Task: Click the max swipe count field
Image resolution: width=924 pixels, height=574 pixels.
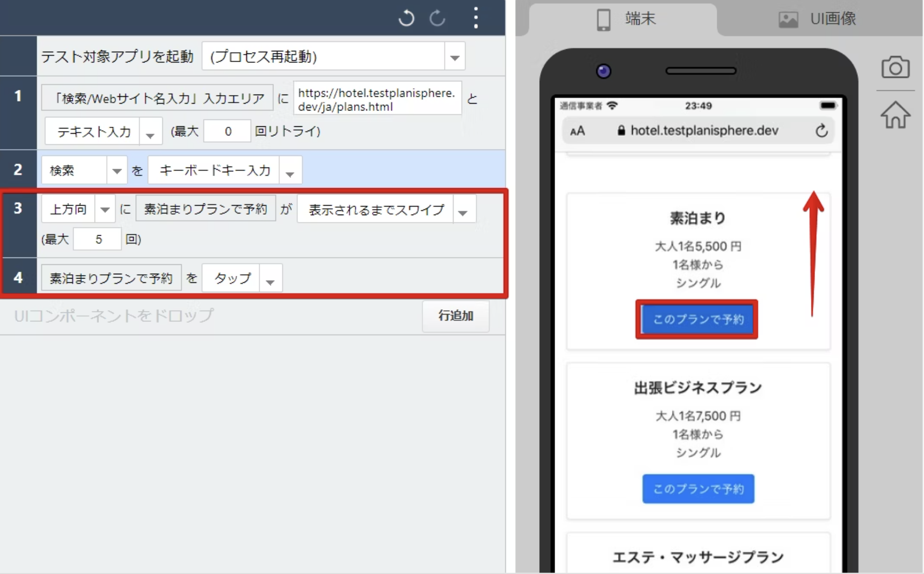Action: click(x=97, y=239)
